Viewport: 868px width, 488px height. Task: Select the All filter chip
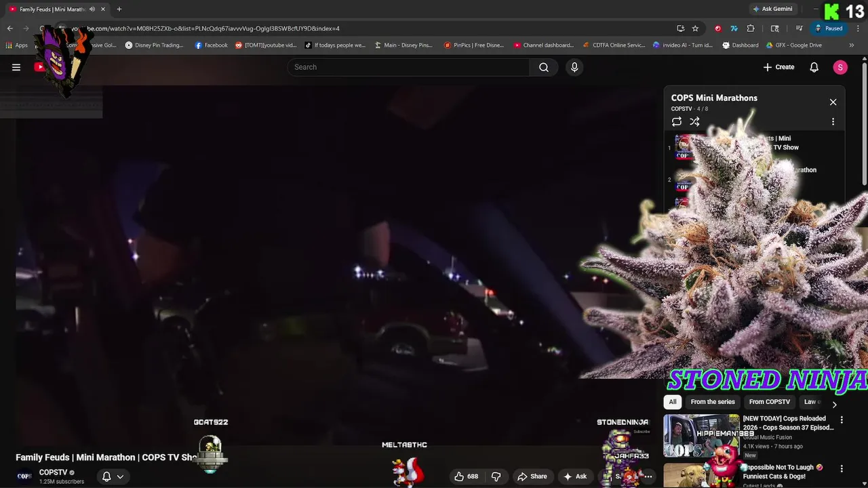[x=673, y=402]
